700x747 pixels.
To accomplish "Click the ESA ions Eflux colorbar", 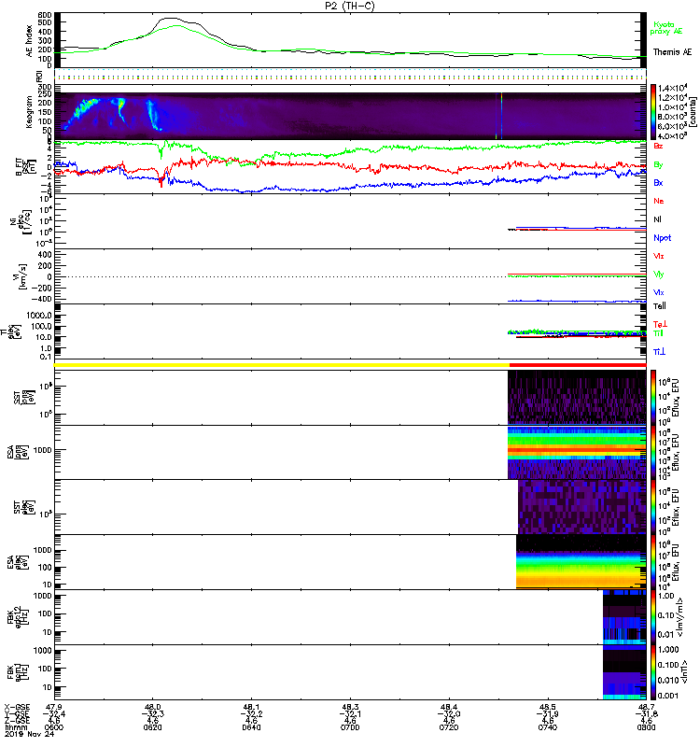I will [x=652, y=453].
